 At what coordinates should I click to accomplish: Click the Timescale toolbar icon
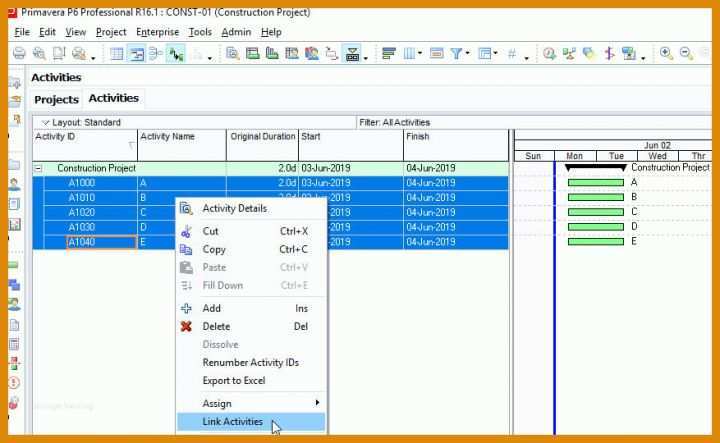click(x=436, y=54)
